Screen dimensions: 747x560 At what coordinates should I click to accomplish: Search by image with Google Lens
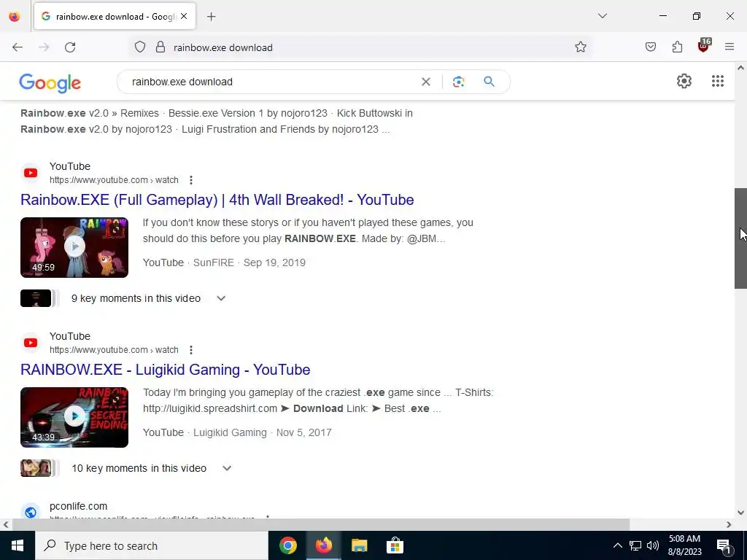click(458, 82)
